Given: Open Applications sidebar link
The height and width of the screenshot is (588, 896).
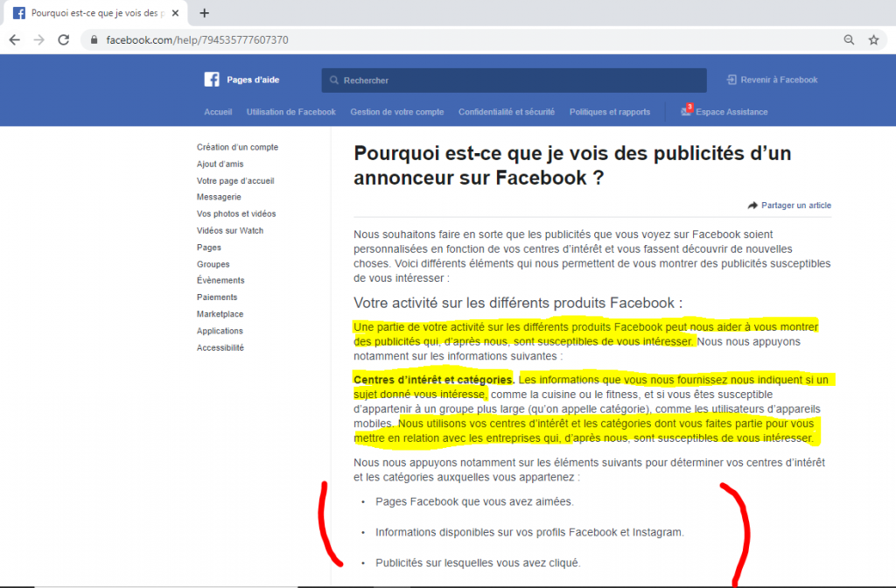Looking at the screenshot, I should [220, 331].
